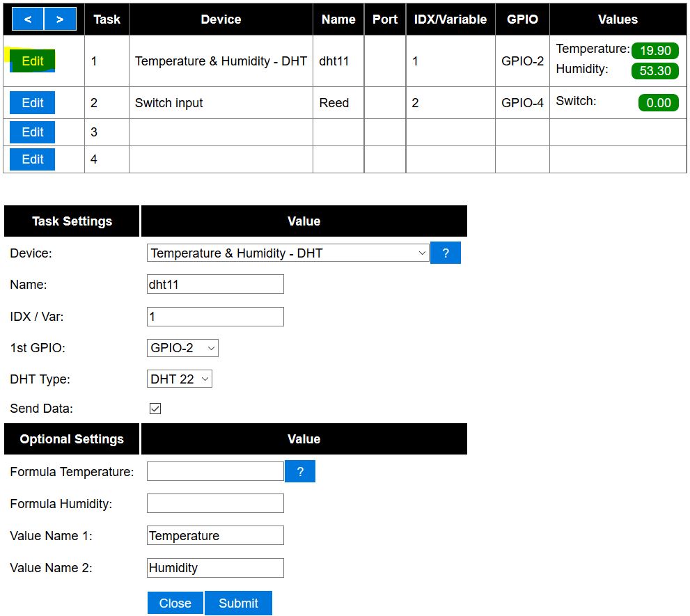The image size is (690, 616).
Task: Select the Value Name 2 Humidity field
Action: click(215, 568)
